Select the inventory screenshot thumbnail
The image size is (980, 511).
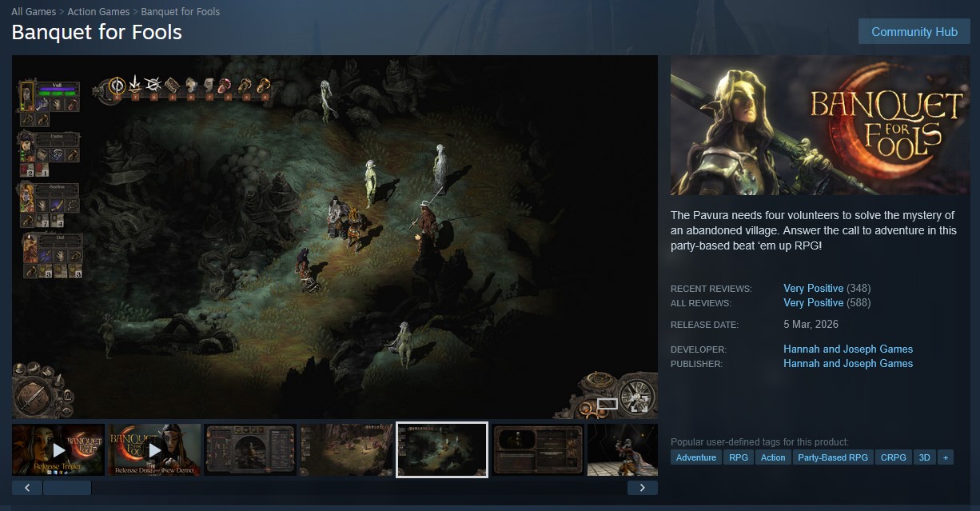coord(250,450)
